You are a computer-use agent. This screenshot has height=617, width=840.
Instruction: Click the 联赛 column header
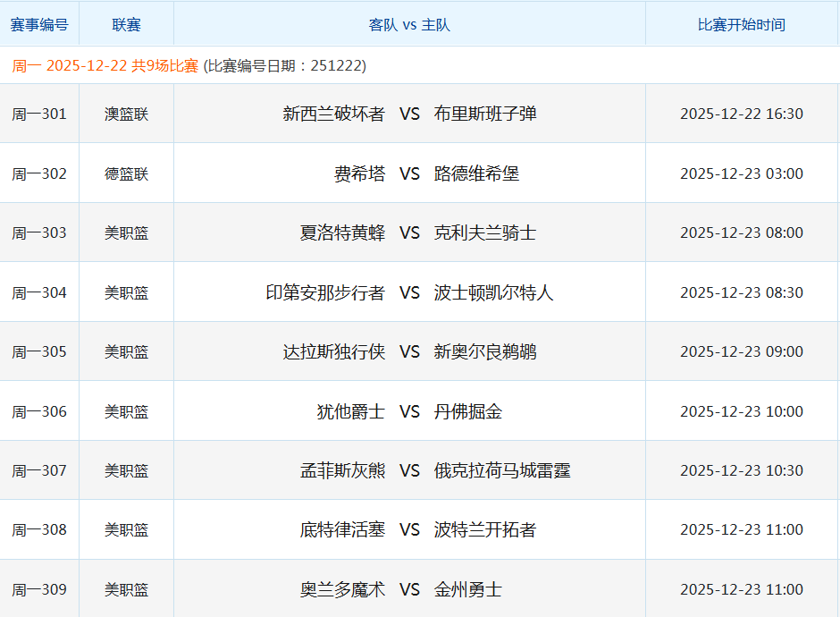[x=126, y=24]
